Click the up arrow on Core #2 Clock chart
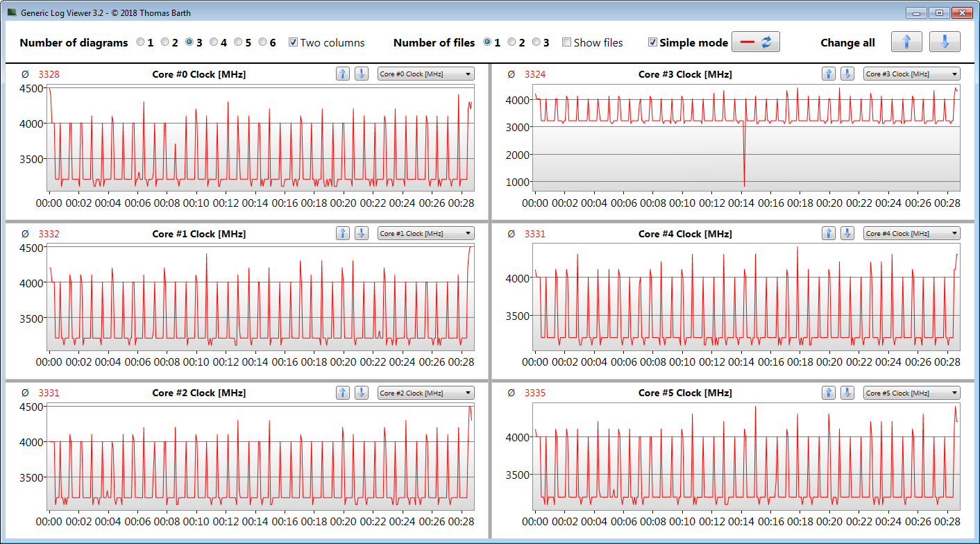The width and height of the screenshot is (980, 544). click(x=342, y=393)
